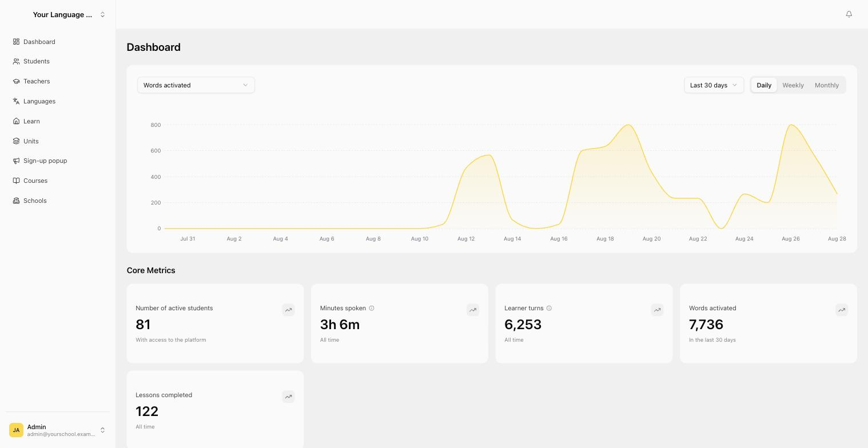Click the Units stacked layers icon
Viewport: 868px width, 448px height.
[16, 141]
